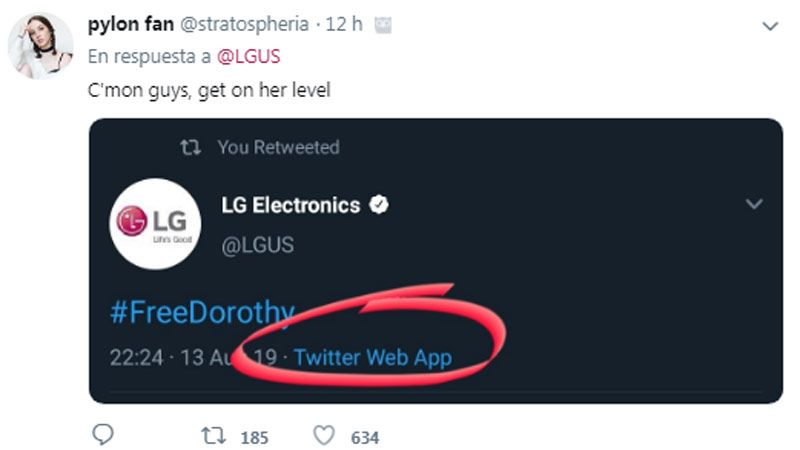Screen dimensions: 800x450
Task: Click the LG logo avatar
Action: pyautogui.click(x=150, y=222)
